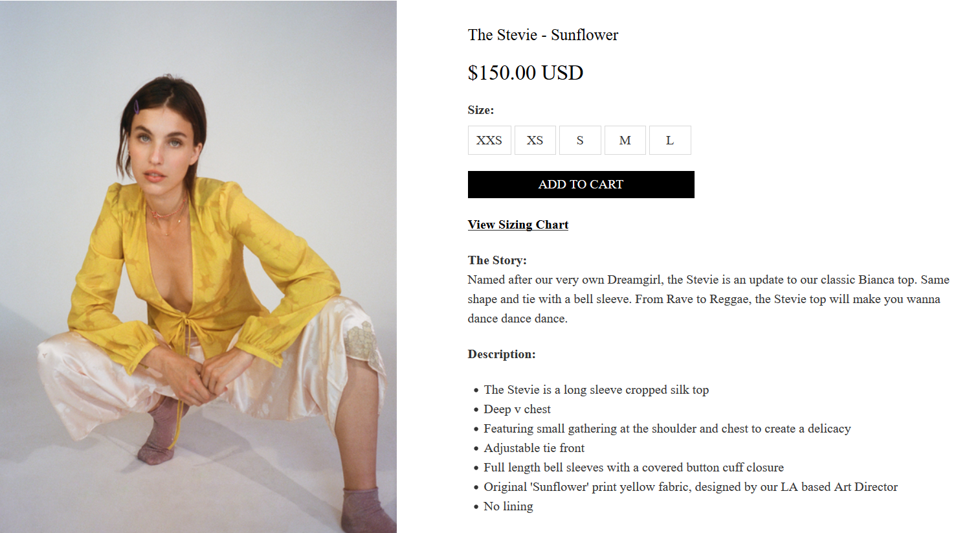Select size XXS
The width and height of the screenshot is (980, 533).
pyautogui.click(x=489, y=140)
